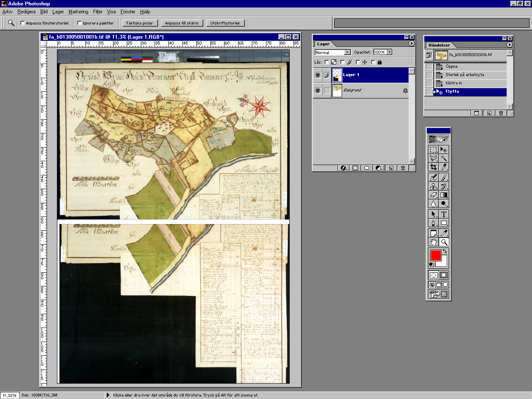Select the Clone Stamp tool
The width and height of the screenshot is (532, 399).
[433, 186]
